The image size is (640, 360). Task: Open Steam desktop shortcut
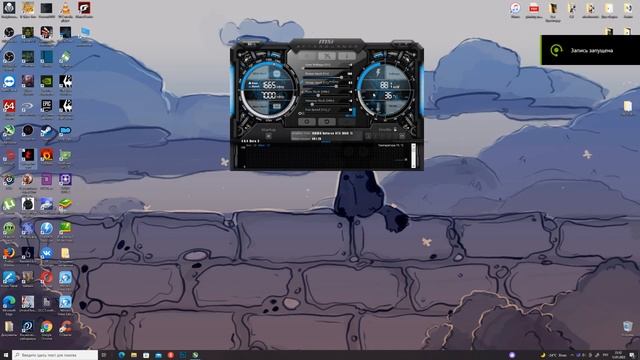pos(47,132)
